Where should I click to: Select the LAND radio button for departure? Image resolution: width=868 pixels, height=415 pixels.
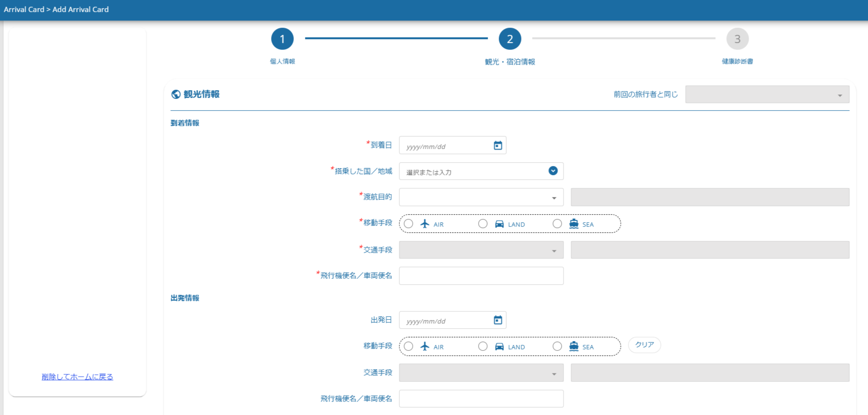483,346
